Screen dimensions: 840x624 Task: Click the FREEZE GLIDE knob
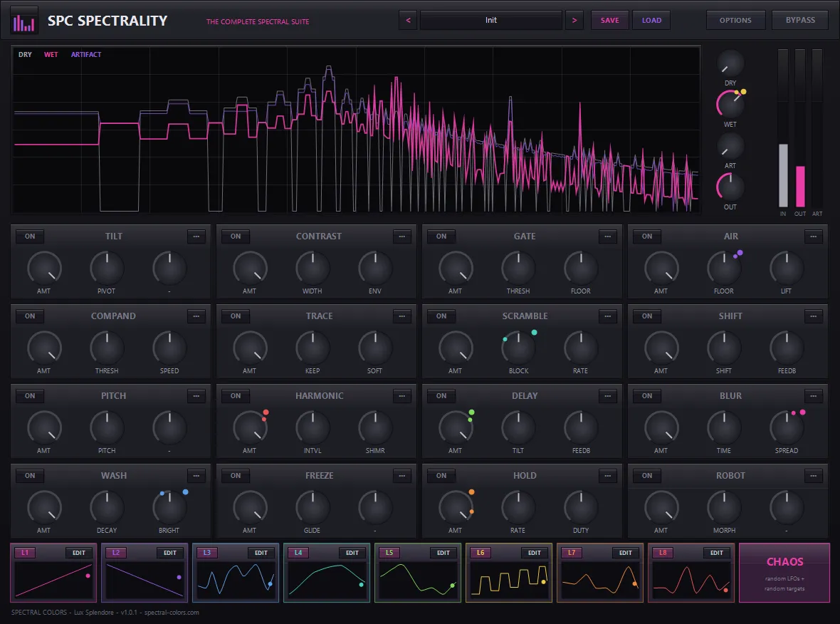[313, 508]
